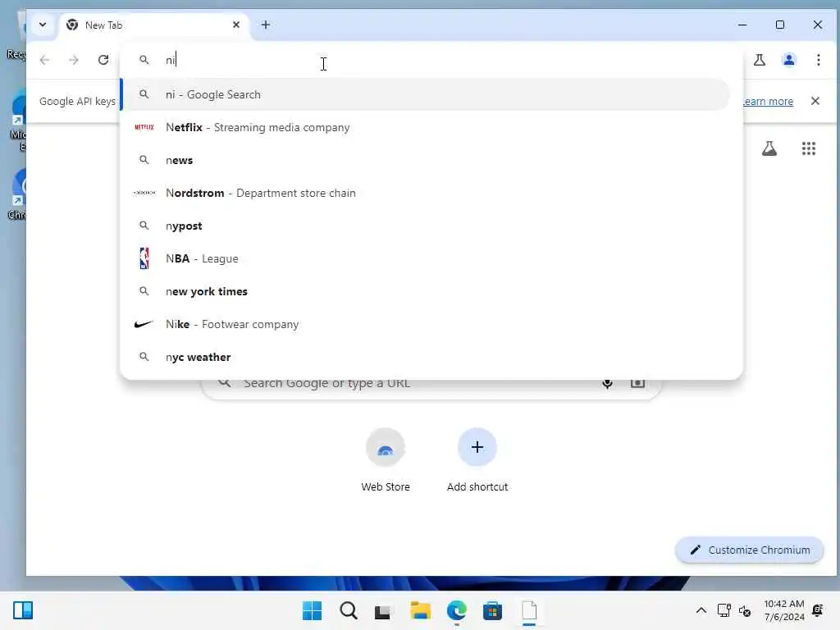Close the New Tab tab
The height and width of the screenshot is (630, 840).
point(235,25)
